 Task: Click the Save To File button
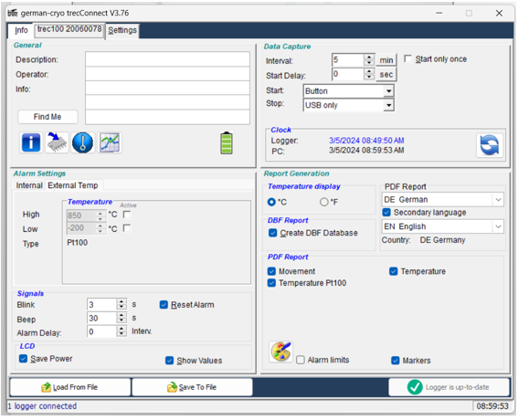coord(192,387)
